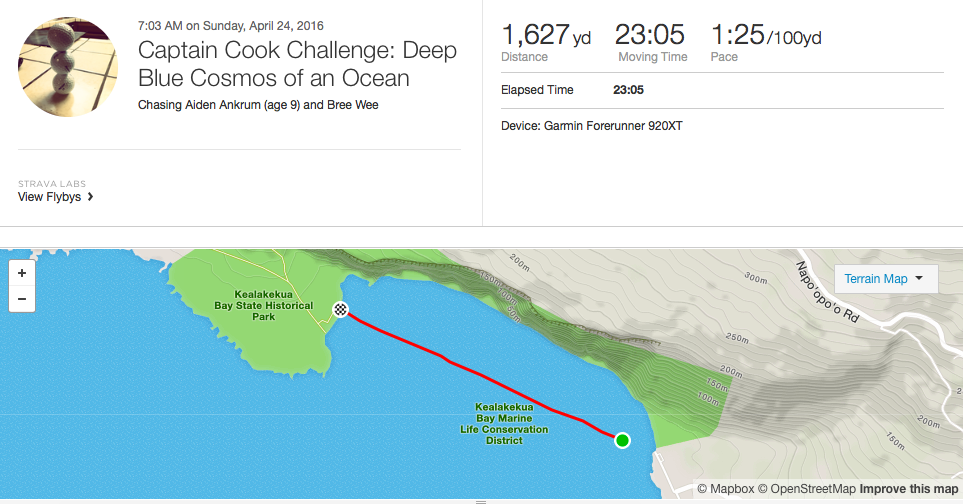This screenshot has width=963, height=504.
Task: Click the Marine Life Conservation District label
Action: (x=504, y=424)
